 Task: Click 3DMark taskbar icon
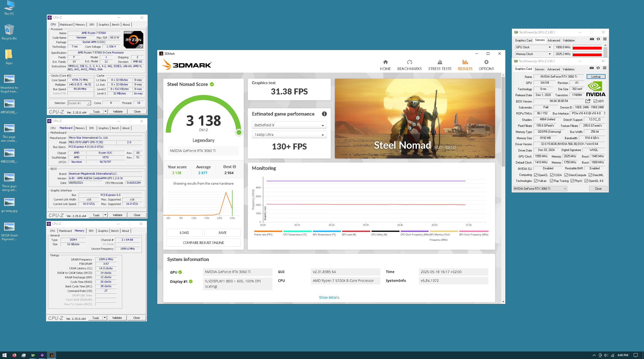(x=51, y=355)
